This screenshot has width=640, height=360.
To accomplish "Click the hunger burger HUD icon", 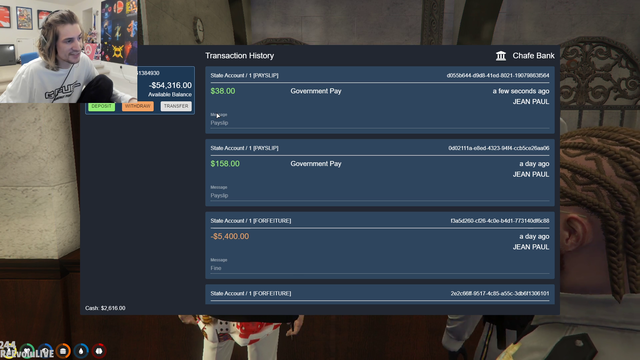I will 63,351.
